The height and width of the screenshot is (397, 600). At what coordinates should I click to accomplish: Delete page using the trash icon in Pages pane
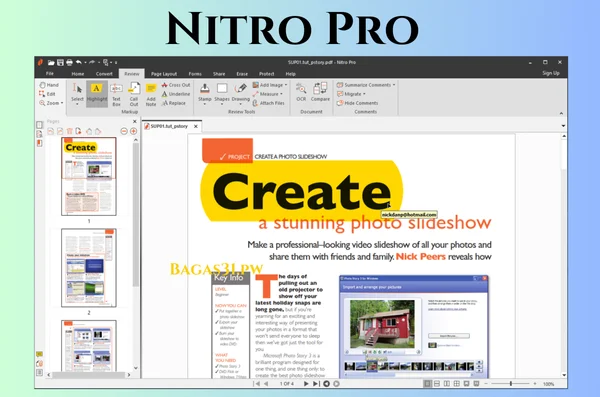pos(70,131)
